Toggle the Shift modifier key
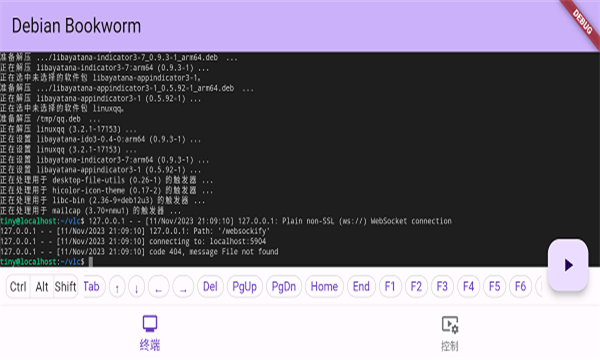The width and height of the screenshot is (600, 360). coord(65,287)
